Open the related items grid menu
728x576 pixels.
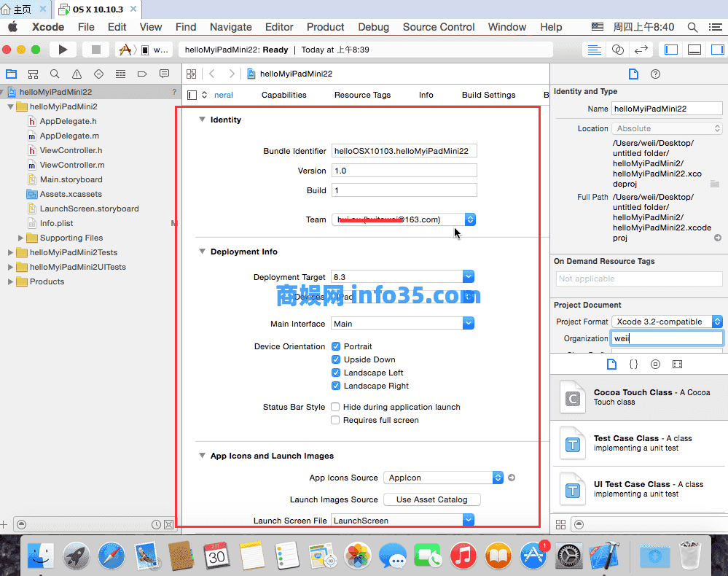pyautogui.click(x=191, y=74)
